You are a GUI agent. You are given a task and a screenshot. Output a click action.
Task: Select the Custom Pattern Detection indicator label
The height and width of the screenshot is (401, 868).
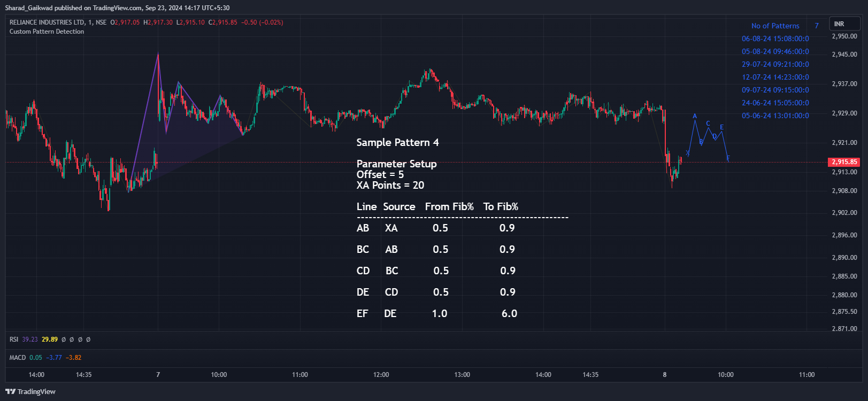pyautogui.click(x=47, y=32)
